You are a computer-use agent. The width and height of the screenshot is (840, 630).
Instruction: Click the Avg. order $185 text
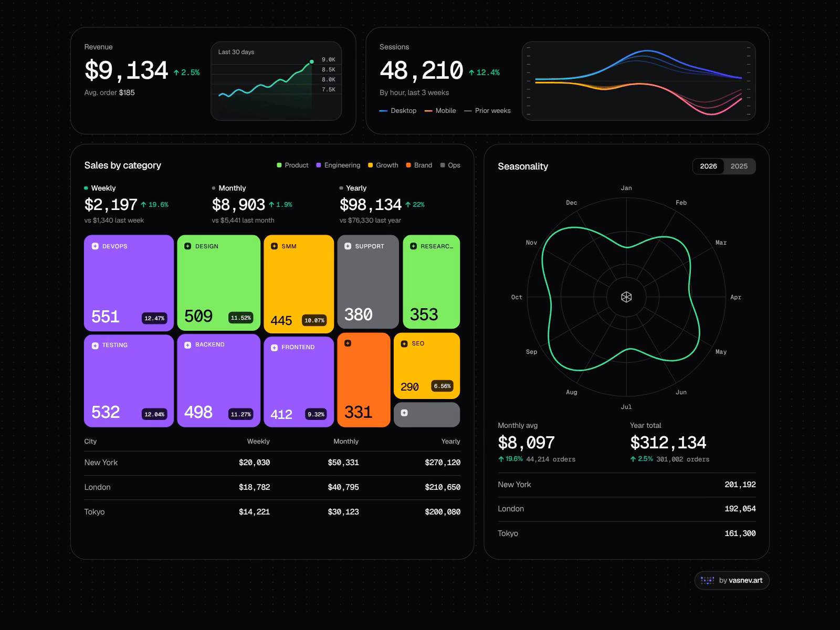[x=109, y=92]
